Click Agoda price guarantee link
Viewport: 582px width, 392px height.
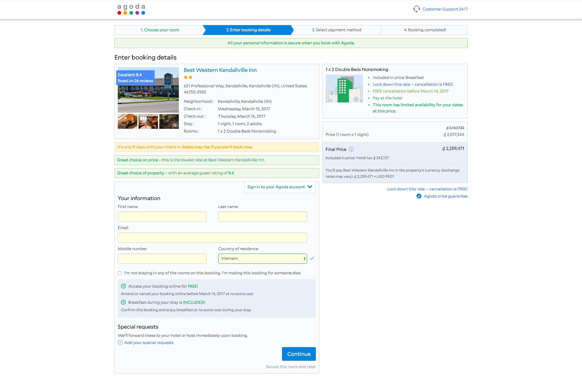pyautogui.click(x=446, y=196)
